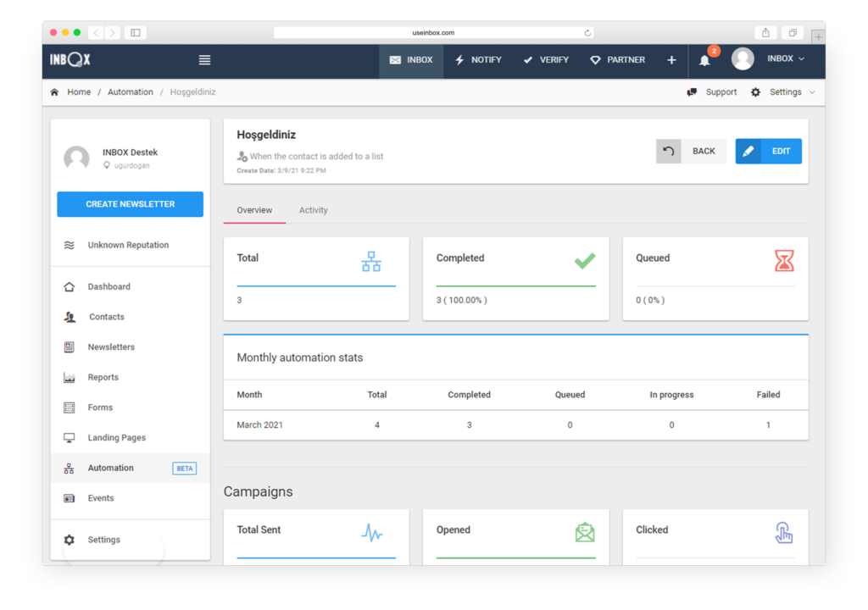Open the Settings dropdown in breadcrumb bar
This screenshot has width=868, height=610.
(x=784, y=92)
